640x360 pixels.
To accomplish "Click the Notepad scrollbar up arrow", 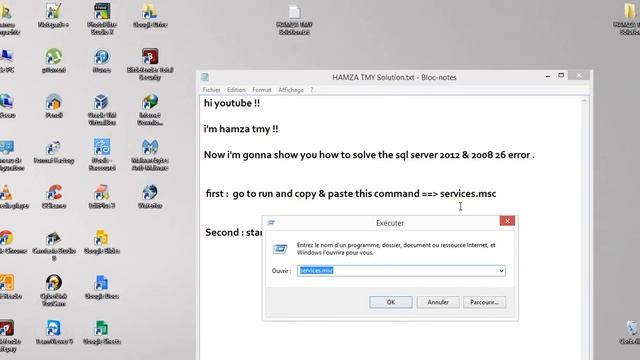I will tap(584, 100).
